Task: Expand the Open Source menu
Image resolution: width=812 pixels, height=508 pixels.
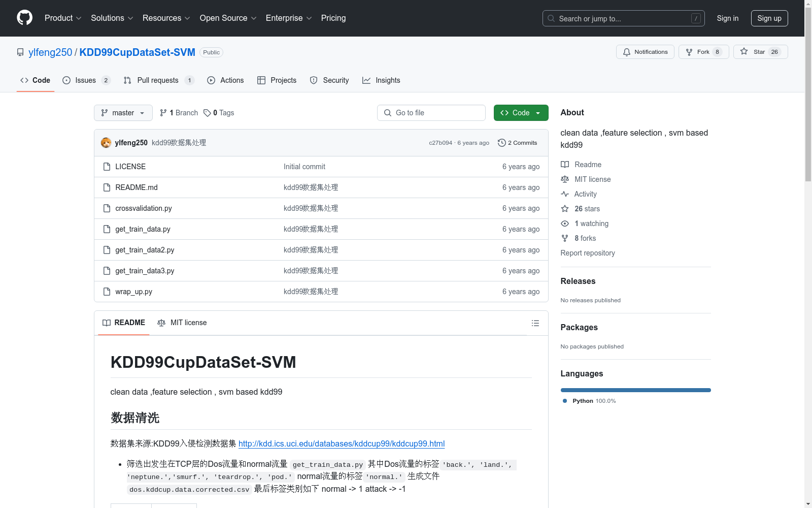Action: [228, 18]
